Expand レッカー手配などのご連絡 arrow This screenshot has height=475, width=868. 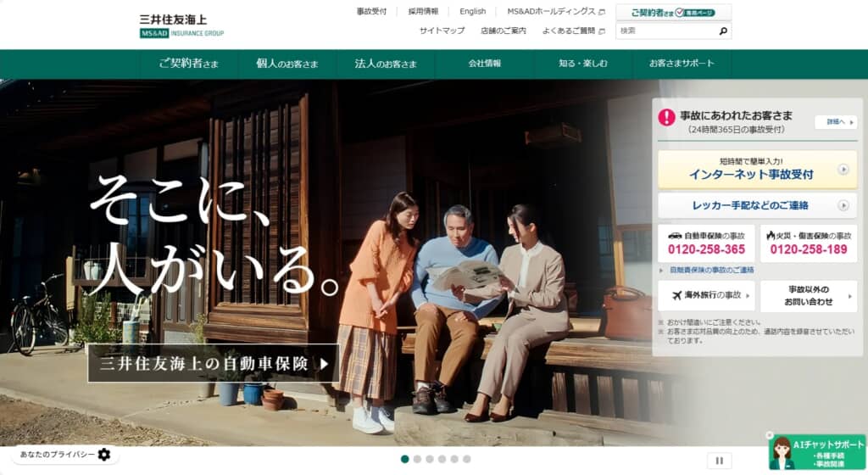point(843,205)
